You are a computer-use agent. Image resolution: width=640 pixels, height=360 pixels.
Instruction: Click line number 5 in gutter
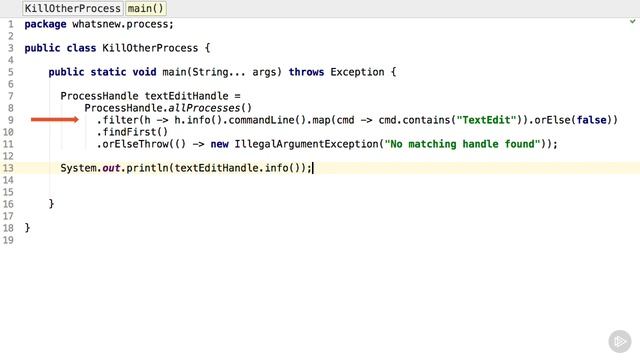(x=11, y=72)
